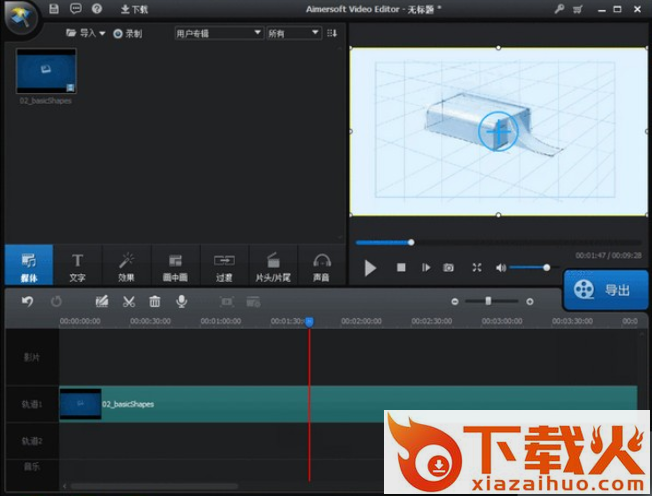Open the edit clip tool in timeline toolbar
Image resolution: width=652 pixels, height=496 pixels.
coord(102,301)
